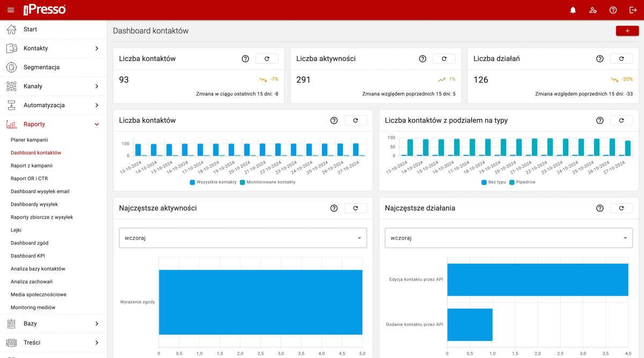Open the wczoraj dropdown in Najczęstsze aktywności
Image resolution: width=644 pixels, height=358 pixels.
click(x=243, y=238)
